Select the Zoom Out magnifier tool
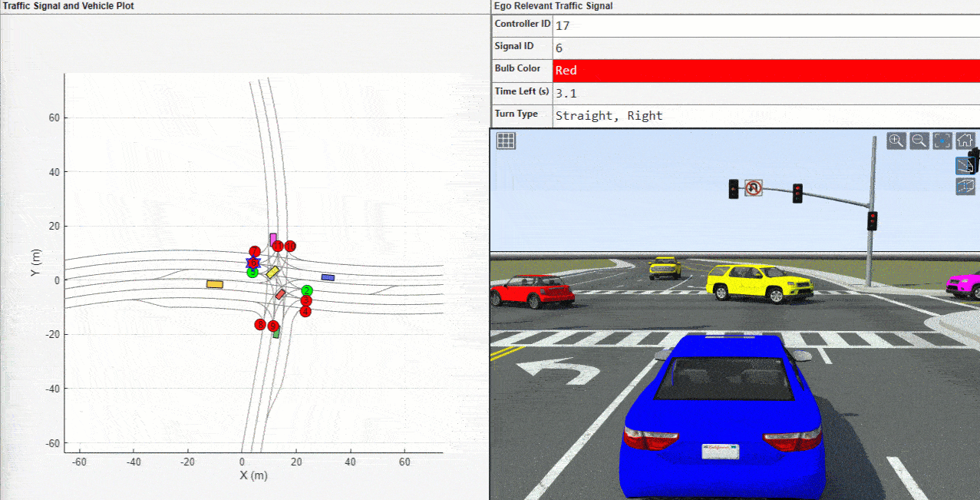 (x=919, y=141)
